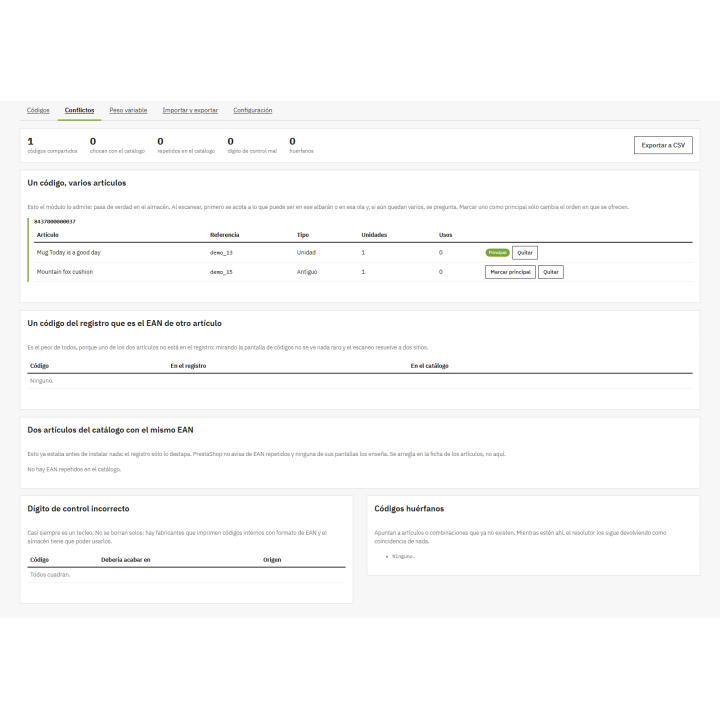Viewport: 720px width, 720px height.
Task: Click heading Dos artículos del catálogo con el mismo EAN
Action: coord(110,430)
